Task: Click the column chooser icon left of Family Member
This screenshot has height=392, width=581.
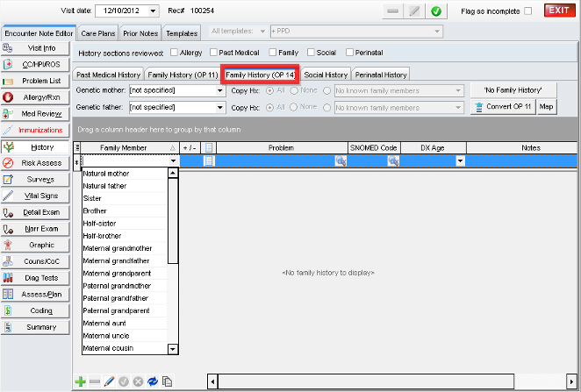Action: [x=77, y=147]
